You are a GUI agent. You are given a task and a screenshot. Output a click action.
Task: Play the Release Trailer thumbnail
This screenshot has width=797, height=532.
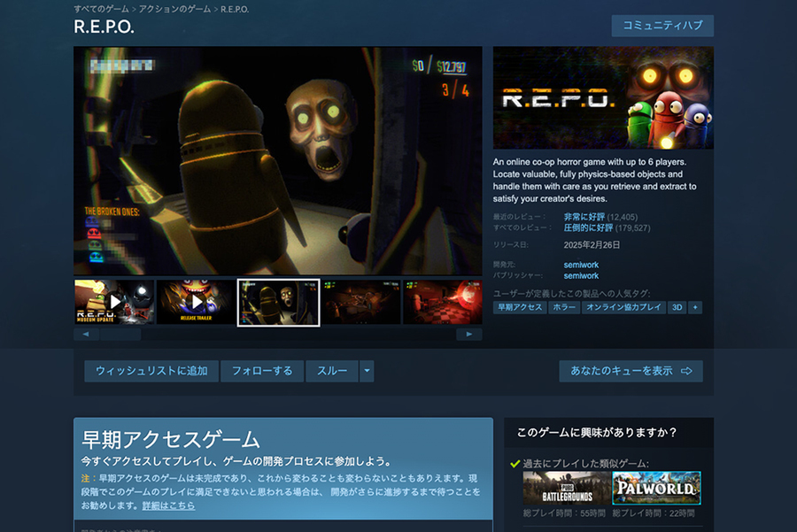tap(197, 302)
